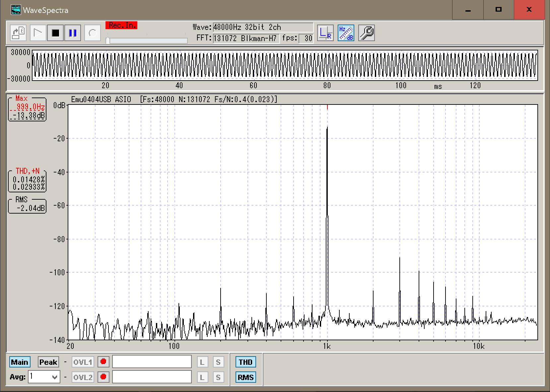The image size is (550, 392).
Task: Toggle the Hz/dB measurement ruler icon
Action: coord(346,33)
